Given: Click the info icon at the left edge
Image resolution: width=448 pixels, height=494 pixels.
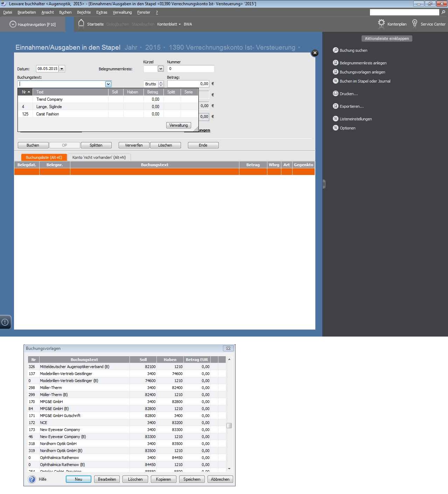Looking at the screenshot, I should (5, 322).
